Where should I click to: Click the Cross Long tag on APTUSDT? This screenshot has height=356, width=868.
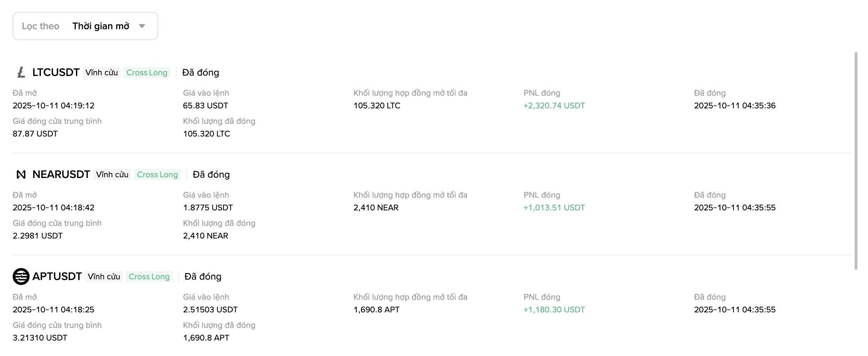point(149,276)
